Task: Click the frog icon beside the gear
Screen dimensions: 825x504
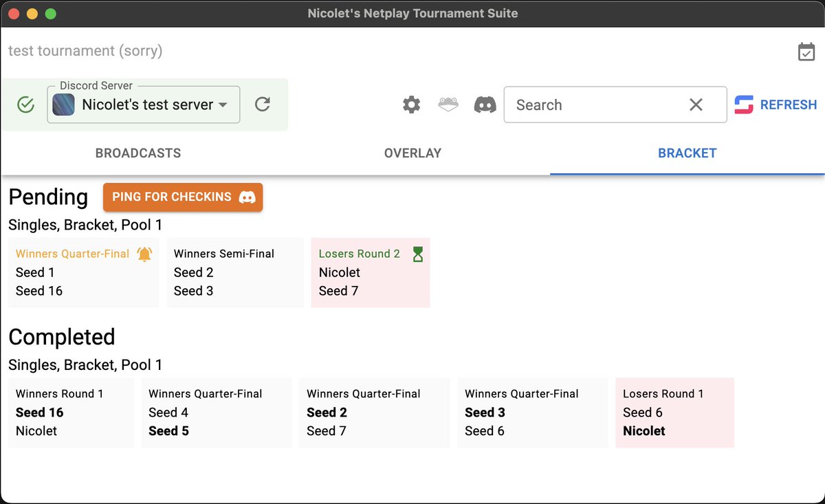Action: tap(448, 105)
